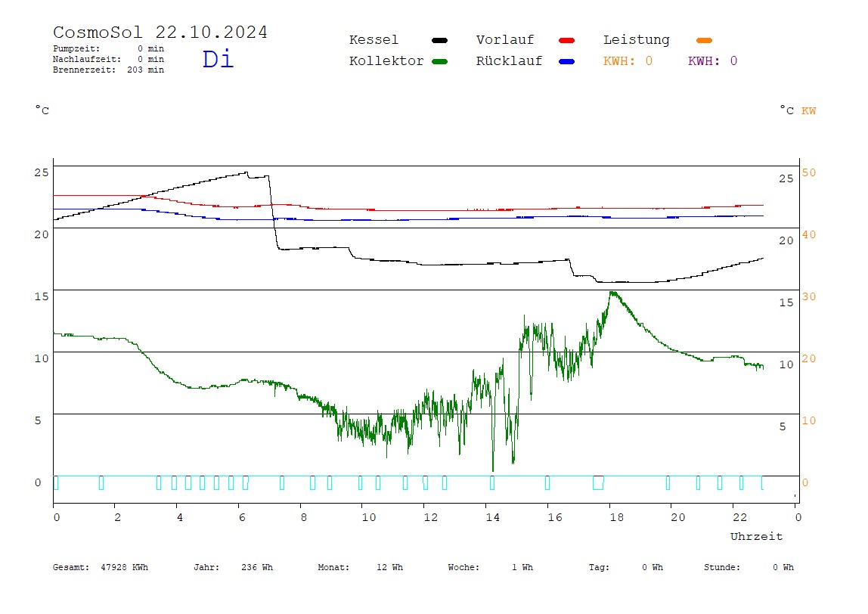The height and width of the screenshot is (614, 868).
Task: Click the orange "KW" unit label
Action: pyautogui.click(x=809, y=110)
